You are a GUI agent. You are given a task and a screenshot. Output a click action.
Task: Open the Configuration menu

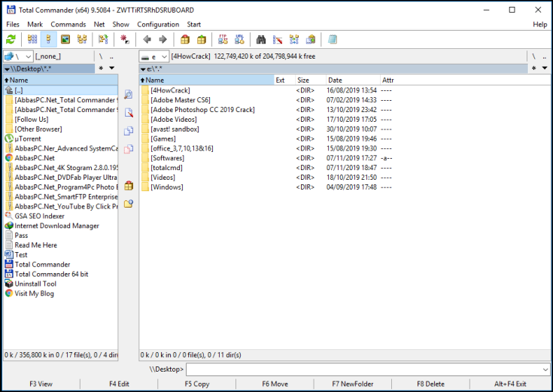tap(158, 24)
